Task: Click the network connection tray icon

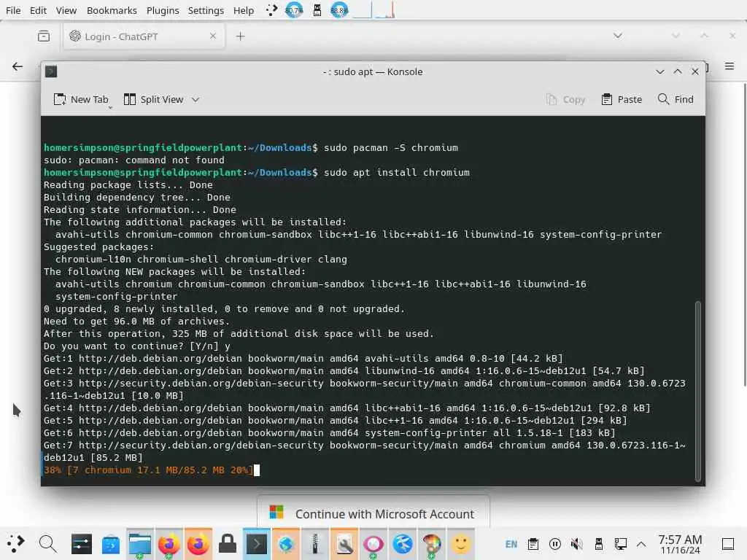Action: coord(620,544)
